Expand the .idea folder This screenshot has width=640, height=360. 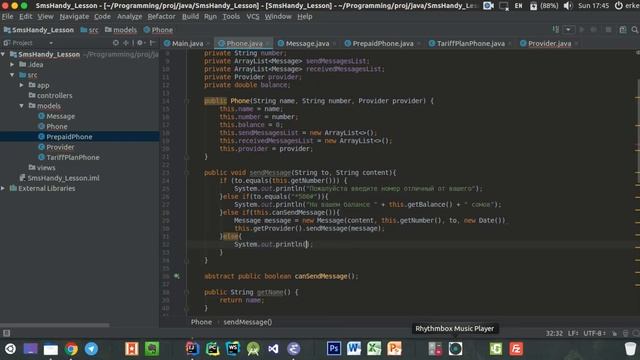pos(12,64)
